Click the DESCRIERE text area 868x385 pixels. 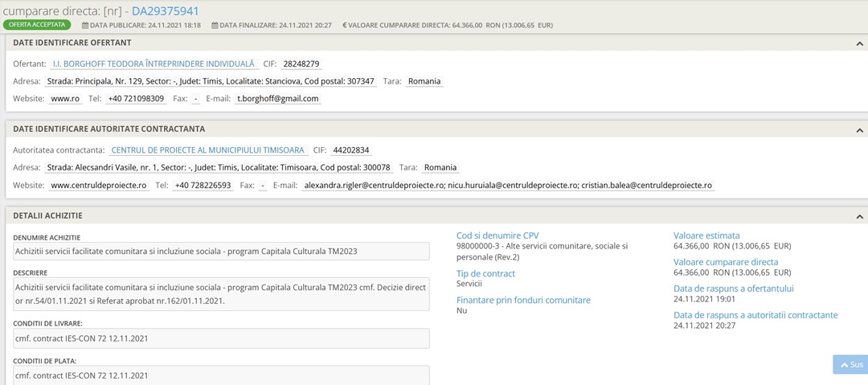click(x=222, y=294)
